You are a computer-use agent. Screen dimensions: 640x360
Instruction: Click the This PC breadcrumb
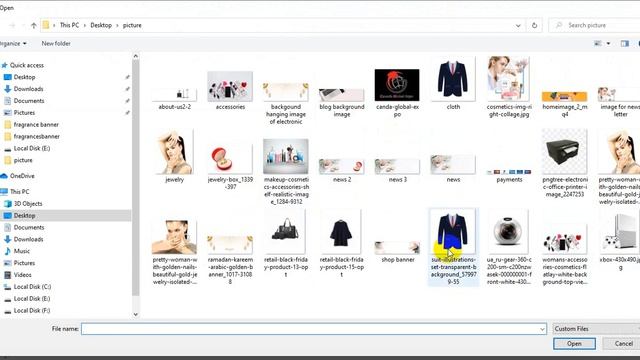69,25
